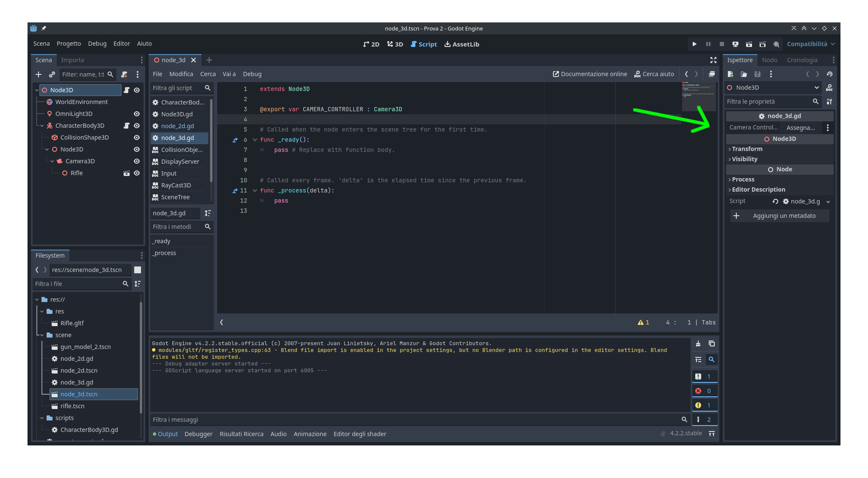Toggle standard messages filter showing 1

[705, 376]
